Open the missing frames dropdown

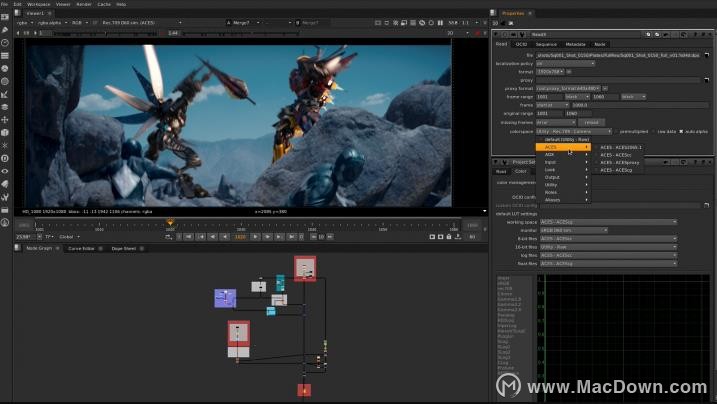[557, 122]
